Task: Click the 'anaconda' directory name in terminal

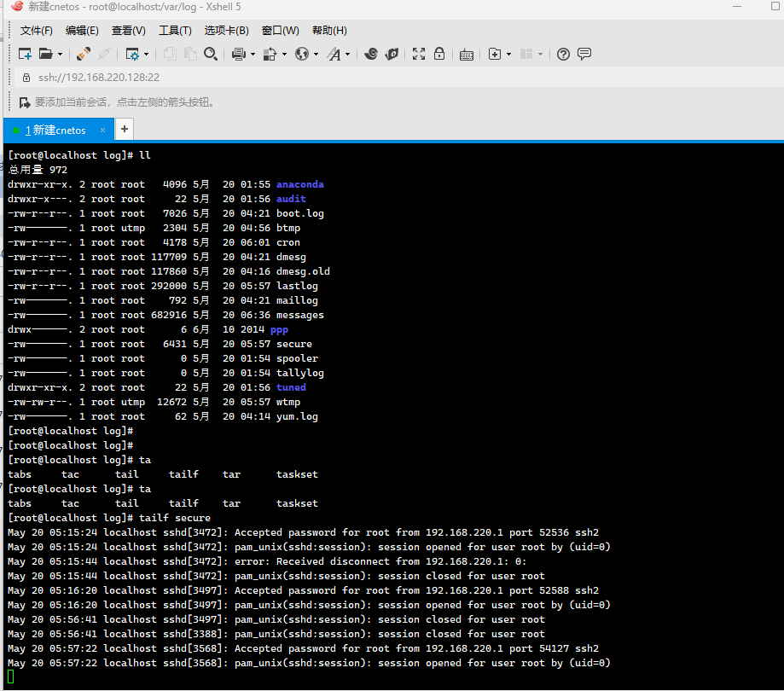Action: 300,184
